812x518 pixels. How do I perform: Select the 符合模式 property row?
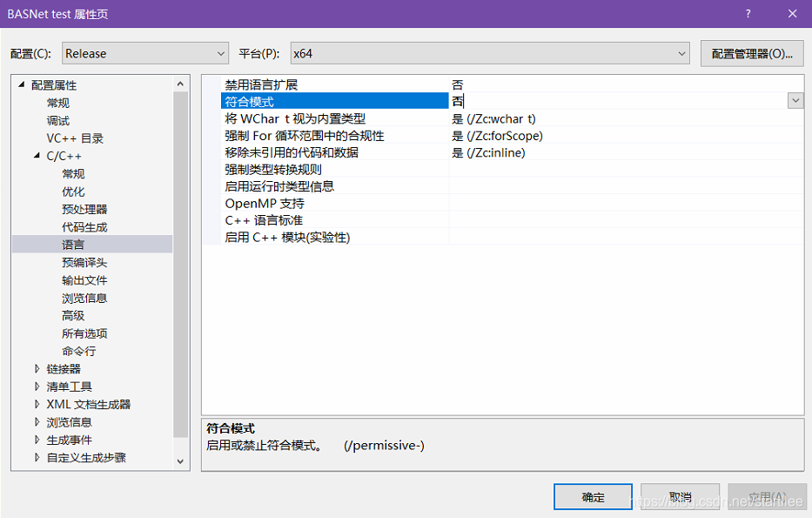(334, 101)
